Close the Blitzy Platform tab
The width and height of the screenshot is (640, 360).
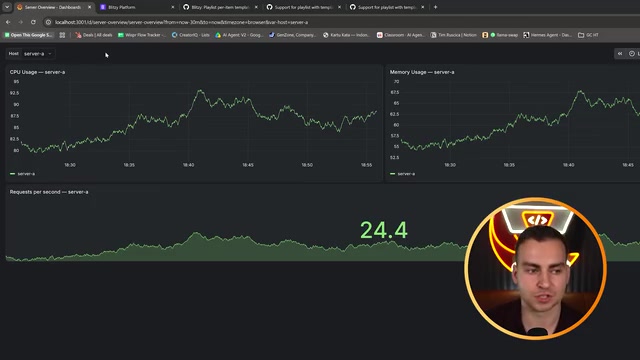pos(173,7)
